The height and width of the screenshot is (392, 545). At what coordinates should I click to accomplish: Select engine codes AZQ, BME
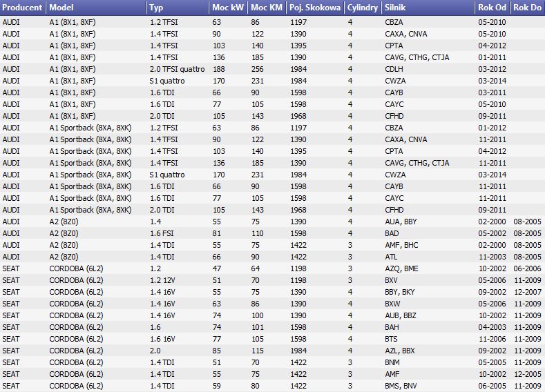coord(401,268)
